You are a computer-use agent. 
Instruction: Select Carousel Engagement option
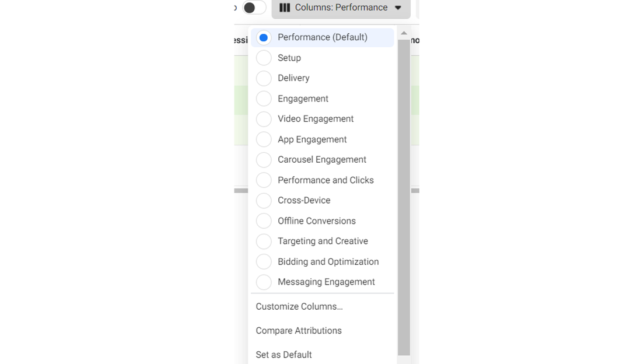click(x=264, y=160)
